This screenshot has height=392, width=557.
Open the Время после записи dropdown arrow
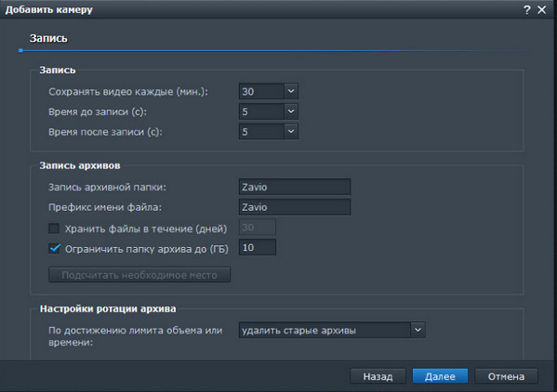pyautogui.click(x=291, y=132)
